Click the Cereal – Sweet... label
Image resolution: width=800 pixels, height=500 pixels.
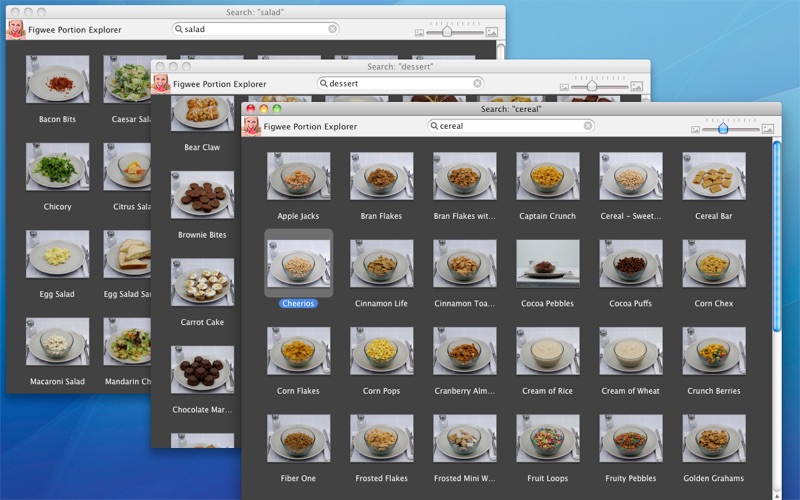(631, 216)
